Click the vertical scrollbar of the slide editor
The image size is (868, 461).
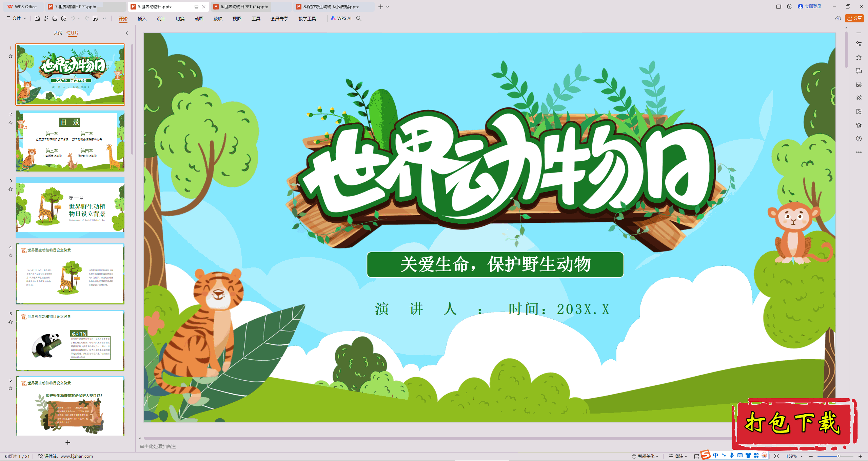pos(846,50)
